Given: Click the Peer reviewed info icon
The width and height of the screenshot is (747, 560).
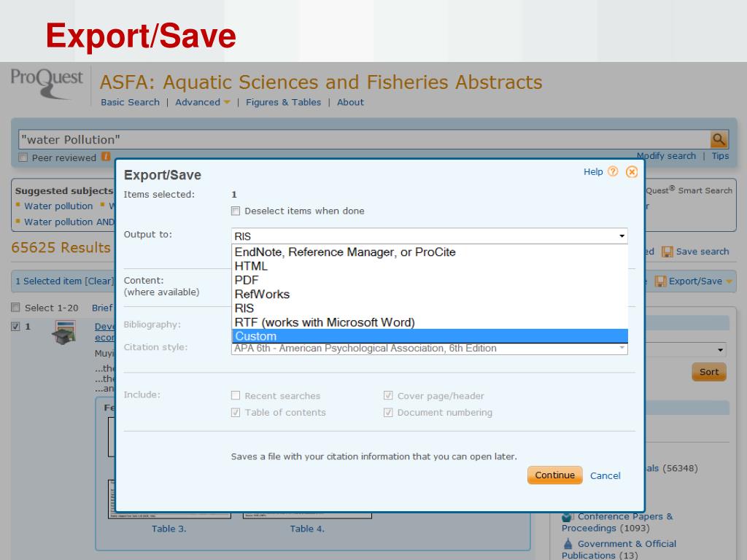Looking at the screenshot, I should (106, 156).
